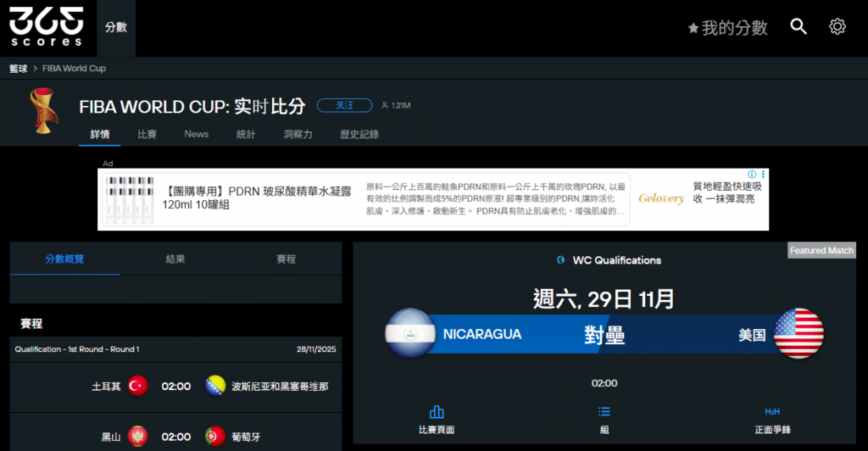
Task: Open the search magnifier icon
Action: click(798, 27)
